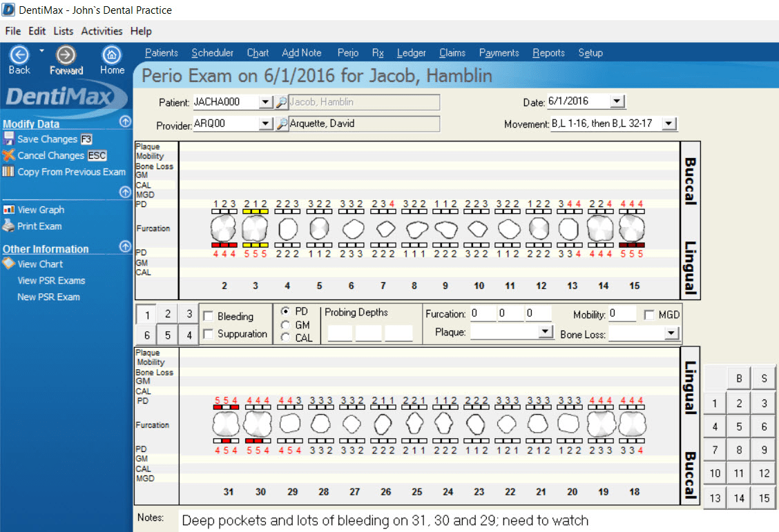
Task: Click the Cancel Changes X icon
Action: tap(8, 155)
